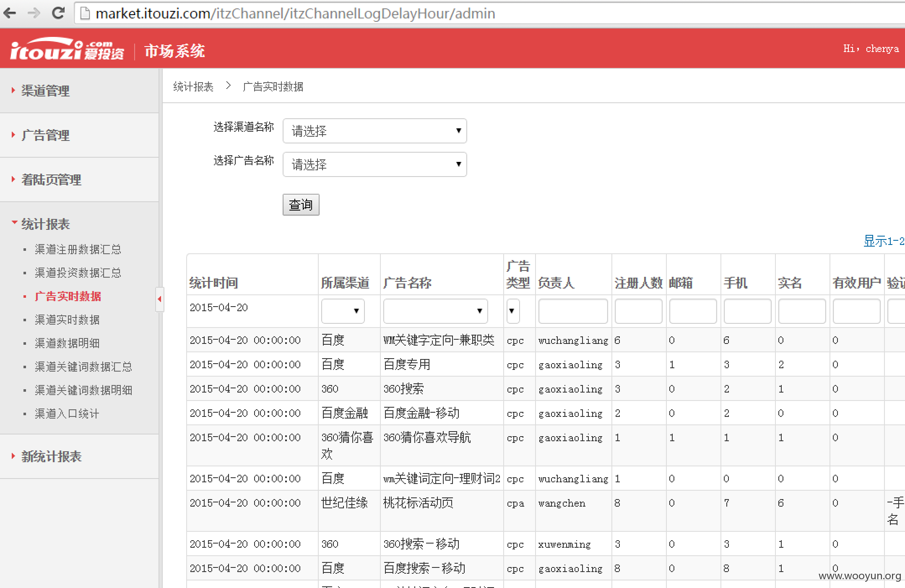This screenshot has width=905, height=588.
Task: Sort by 邮箱 column header
Action: pyautogui.click(x=681, y=283)
